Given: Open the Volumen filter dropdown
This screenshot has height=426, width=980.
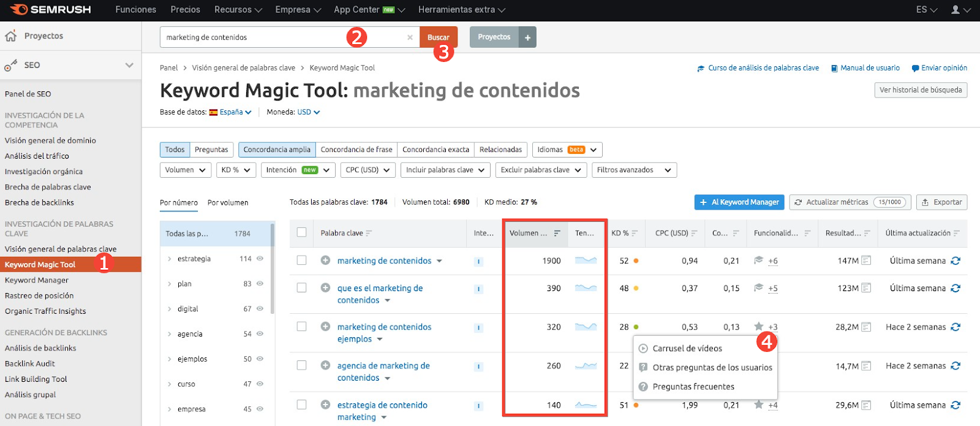Looking at the screenshot, I should 186,170.
